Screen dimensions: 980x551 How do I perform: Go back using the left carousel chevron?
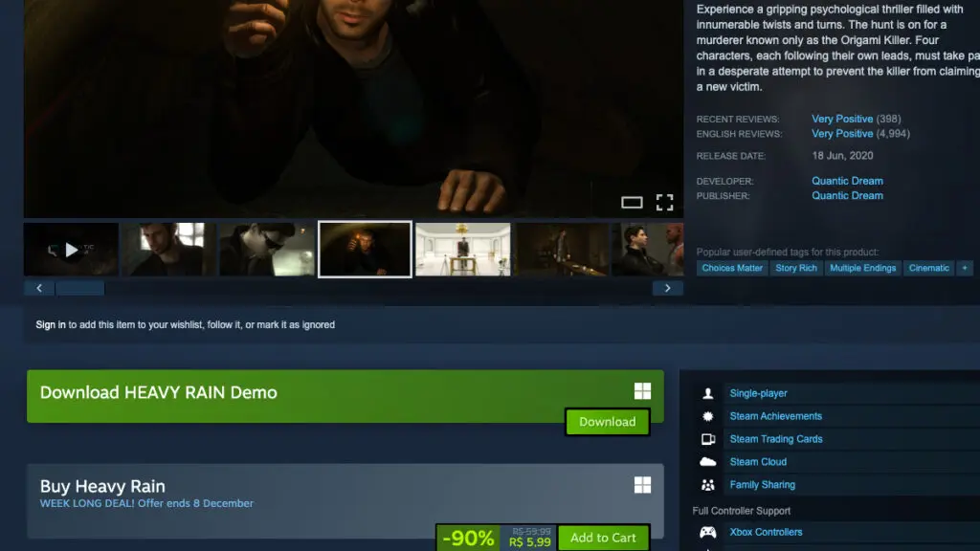(39, 287)
